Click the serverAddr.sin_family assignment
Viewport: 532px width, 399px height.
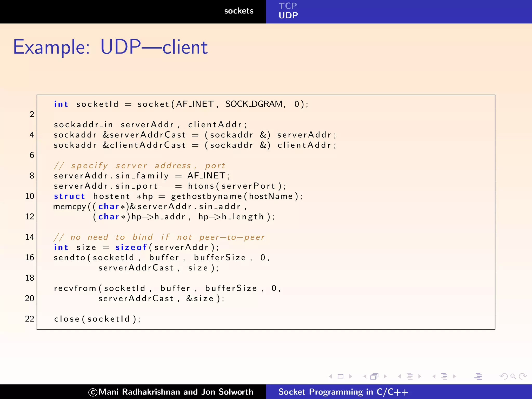pyautogui.click(x=142, y=176)
